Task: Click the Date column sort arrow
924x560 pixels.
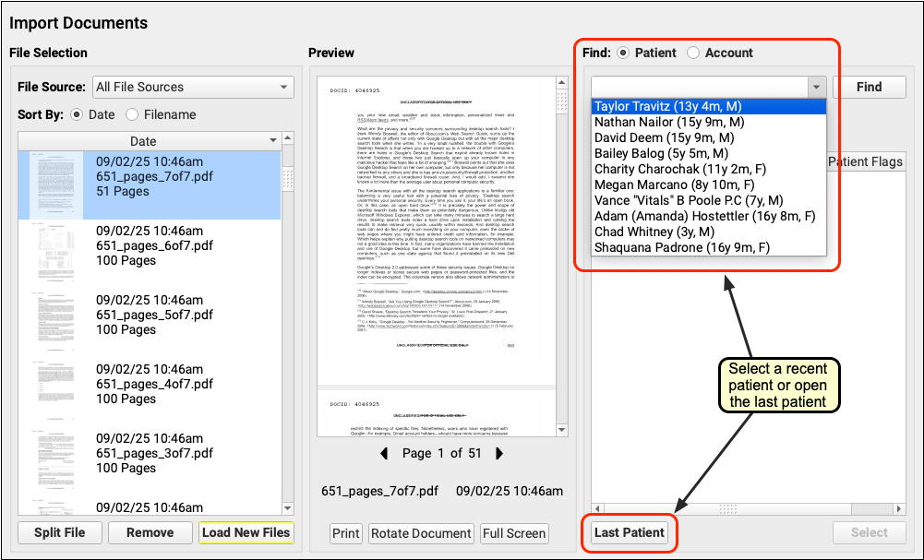Action: pyautogui.click(x=273, y=141)
